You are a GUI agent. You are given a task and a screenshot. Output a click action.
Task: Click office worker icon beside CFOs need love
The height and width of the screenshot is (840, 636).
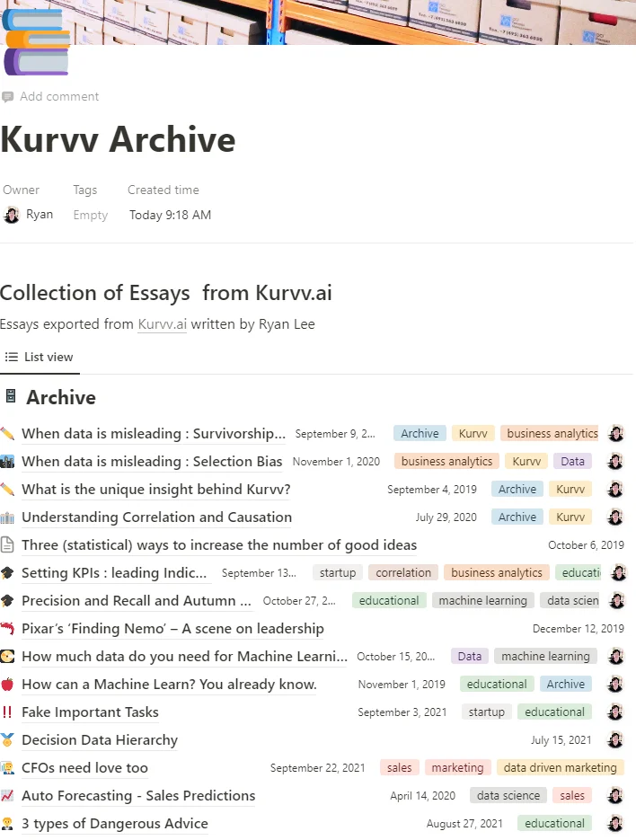click(7, 767)
